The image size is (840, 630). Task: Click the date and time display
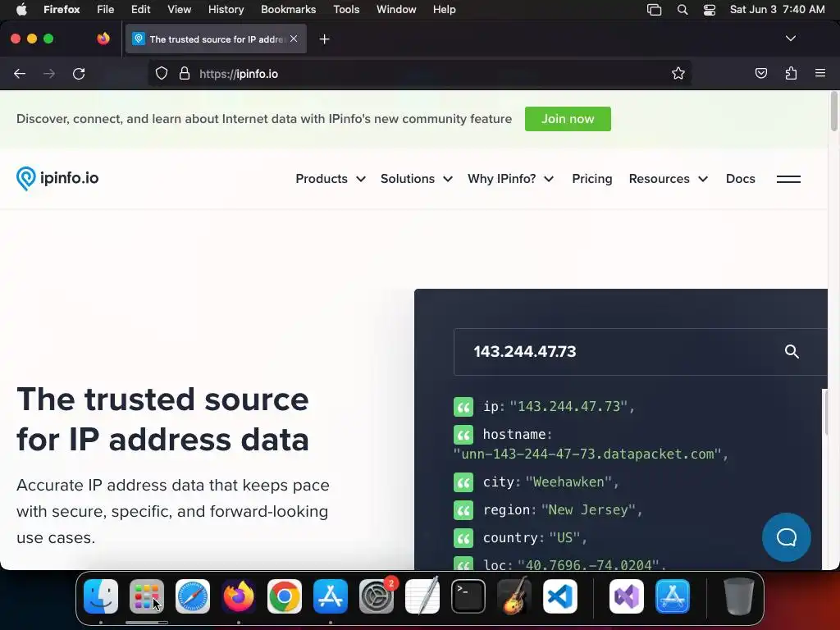[778, 10]
